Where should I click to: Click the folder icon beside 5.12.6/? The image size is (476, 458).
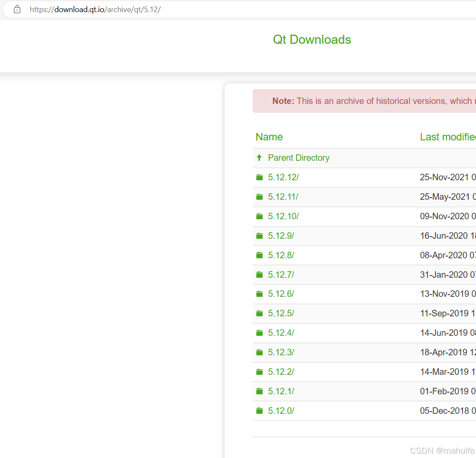click(x=260, y=294)
